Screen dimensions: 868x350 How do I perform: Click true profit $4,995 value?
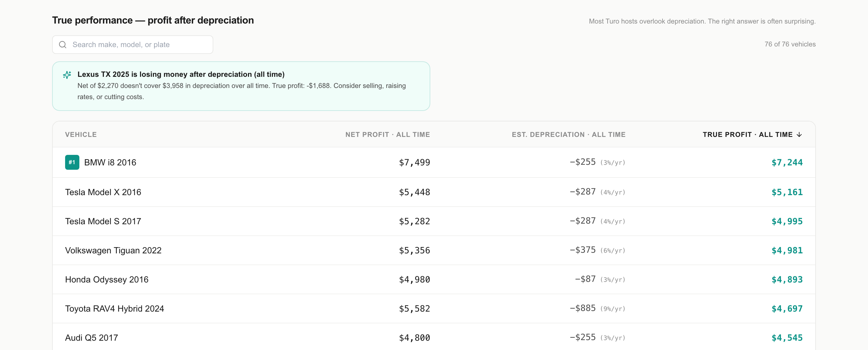coord(787,221)
